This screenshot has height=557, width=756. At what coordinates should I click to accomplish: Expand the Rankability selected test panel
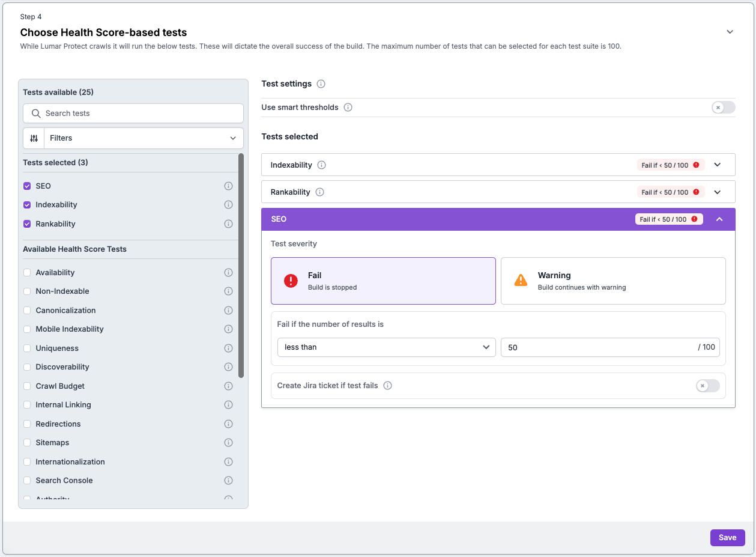717,192
